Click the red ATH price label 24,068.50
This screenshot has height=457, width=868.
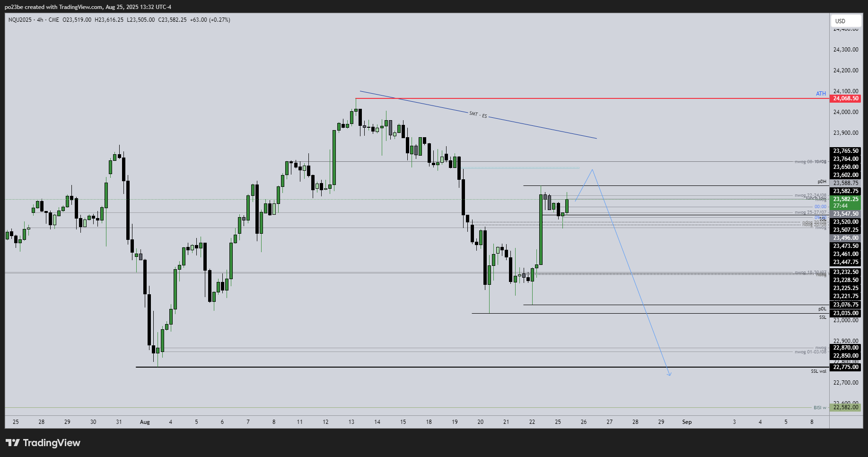tap(845, 98)
